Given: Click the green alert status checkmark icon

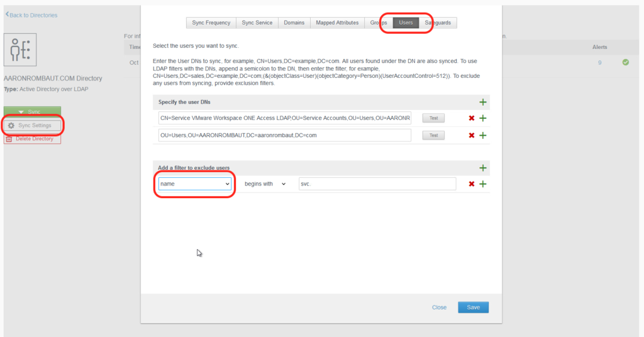Looking at the screenshot, I should coord(625,62).
